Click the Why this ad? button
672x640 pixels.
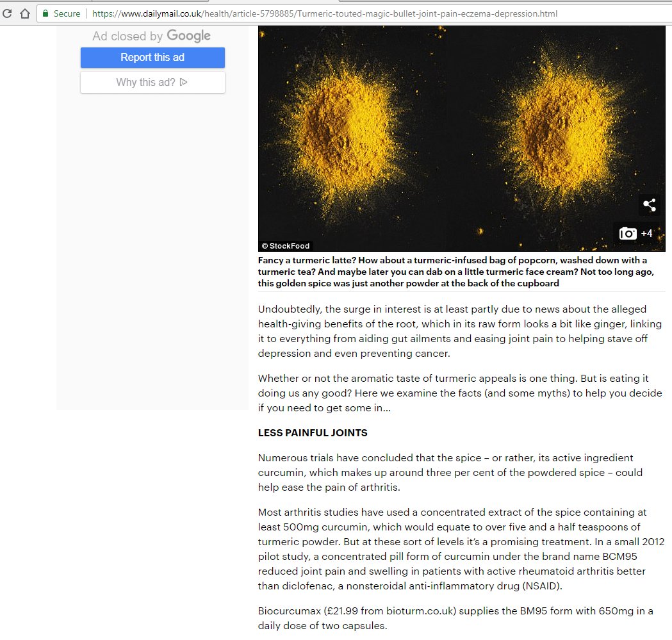[x=152, y=82]
